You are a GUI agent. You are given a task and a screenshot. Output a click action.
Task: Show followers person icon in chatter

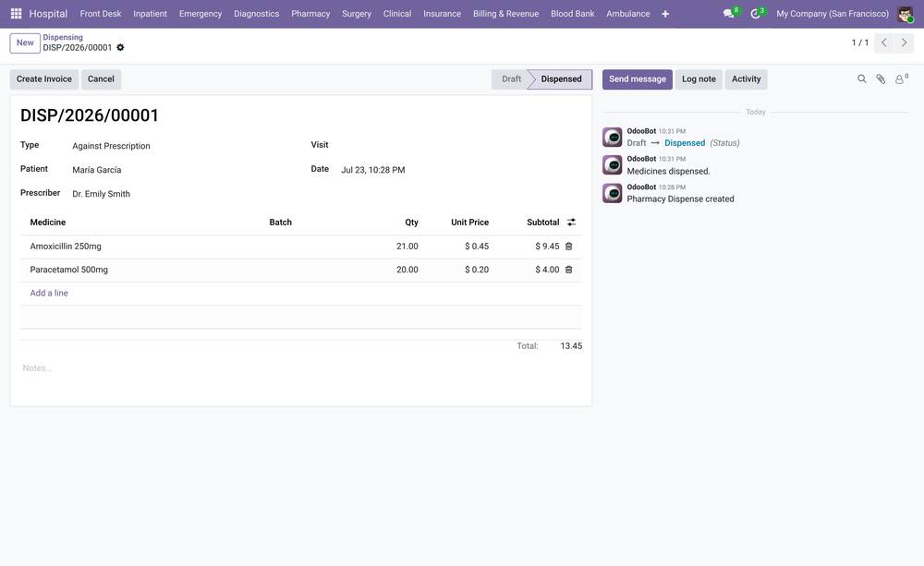coord(900,78)
